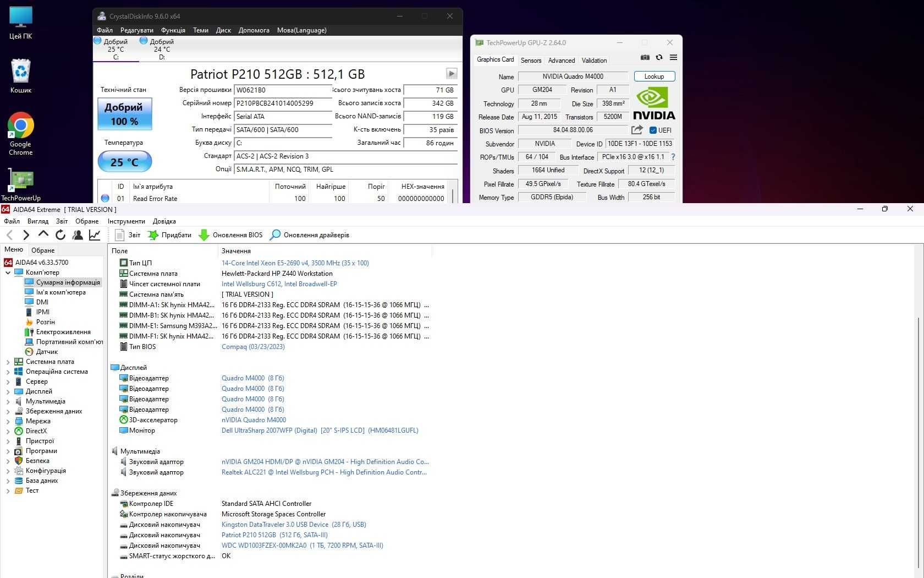Switch to the Обране tab in AIDA64

coord(43,250)
